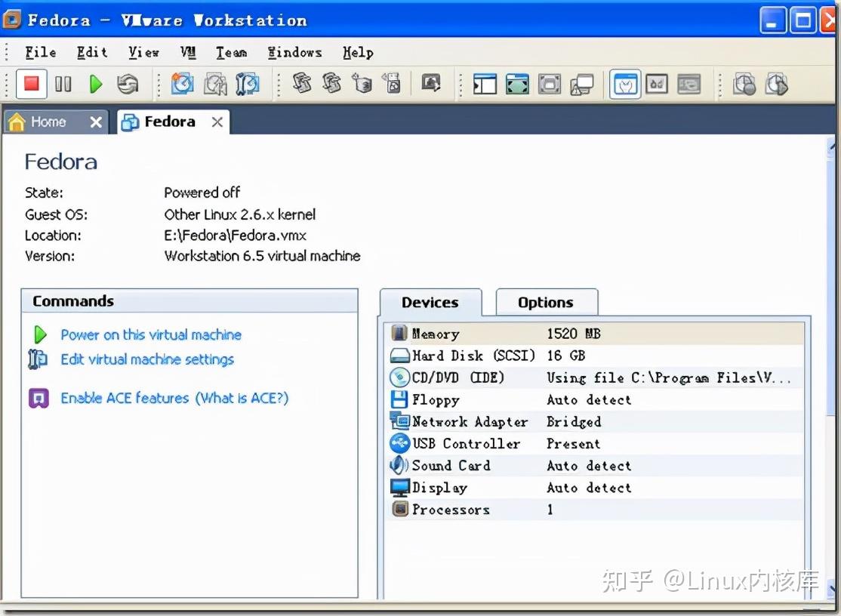Select the Edit menu to expand it
This screenshot has height=616, width=841.
point(91,52)
